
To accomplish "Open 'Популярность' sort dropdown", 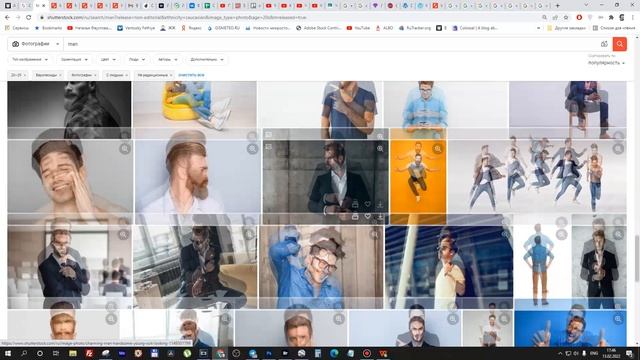I will 606,63.
